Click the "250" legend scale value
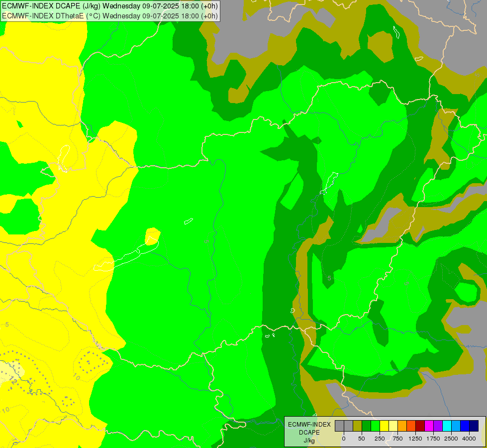Viewport: 487px width, 448px height. (380, 439)
